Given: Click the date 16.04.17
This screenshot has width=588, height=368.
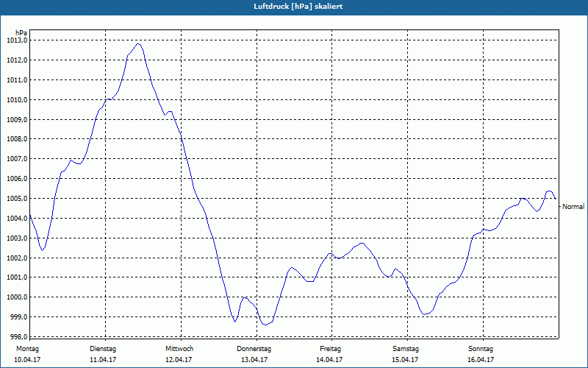Looking at the screenshot, I should (481, 360).
